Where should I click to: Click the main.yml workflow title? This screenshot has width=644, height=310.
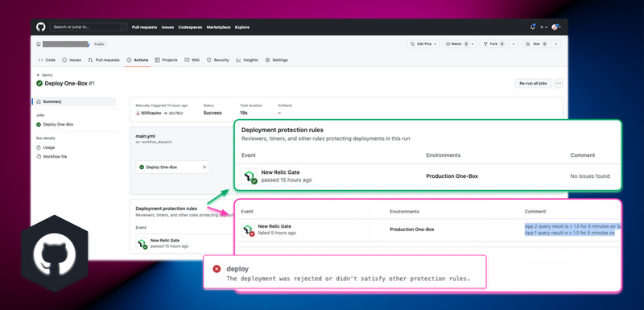tap(146, 136)
